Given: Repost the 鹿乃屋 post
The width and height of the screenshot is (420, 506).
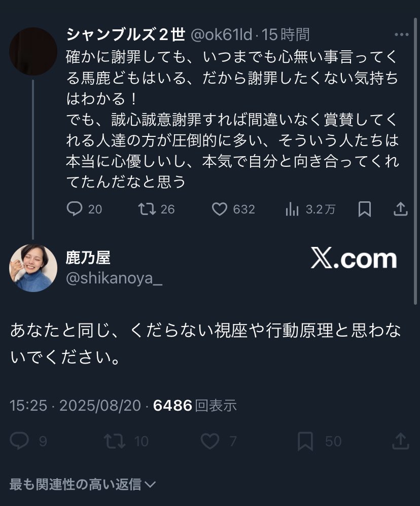Looking at the screenshot, I should click(x=115, y=441).
